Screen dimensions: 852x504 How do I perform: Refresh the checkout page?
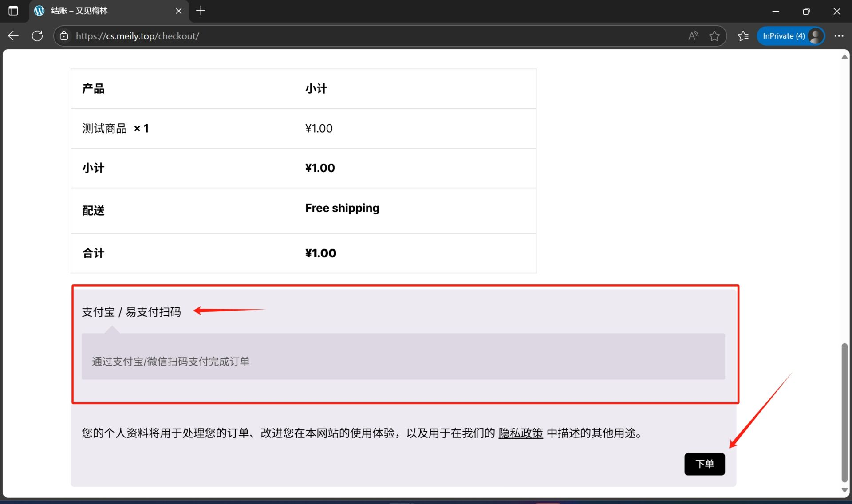pyautogui.click(x=37, y=36)
